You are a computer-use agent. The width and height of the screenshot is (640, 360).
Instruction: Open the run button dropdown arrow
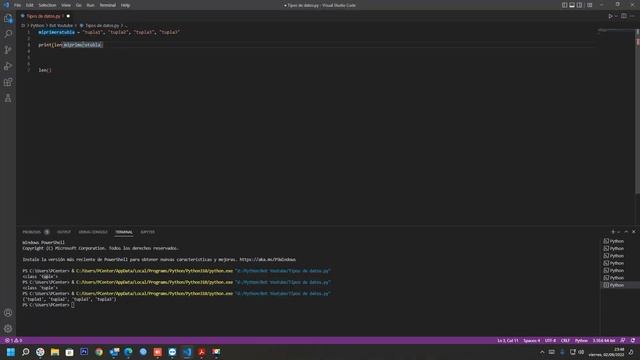tap(616, 16)
